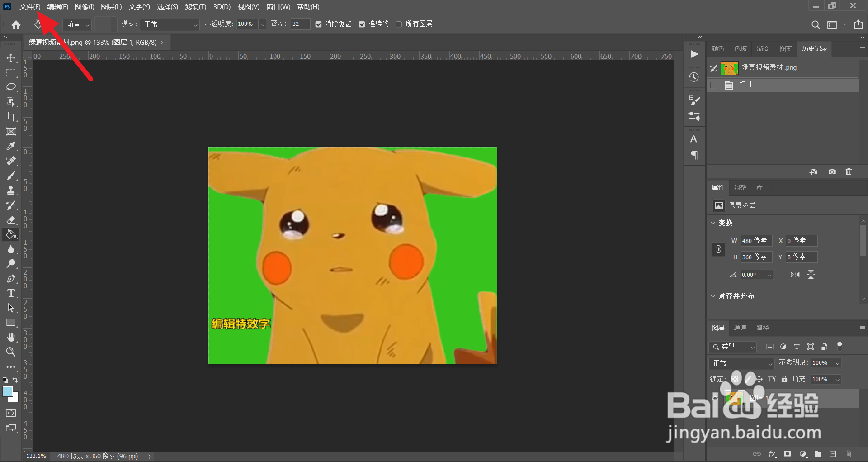The height and width of the screenshot is (462, 868).
Task: Open the 模式 blend mode dropdown
Action: coord(170,24)
